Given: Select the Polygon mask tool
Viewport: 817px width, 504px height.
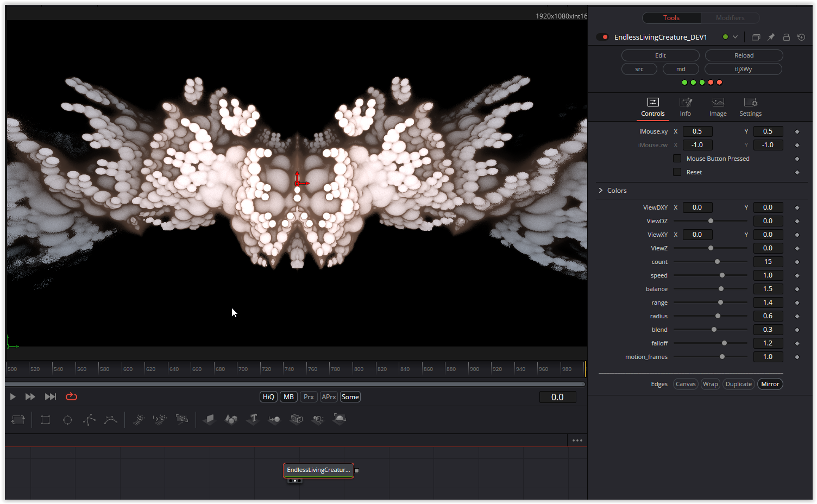Looking at the screenshot, I should (x=89, y=419).
